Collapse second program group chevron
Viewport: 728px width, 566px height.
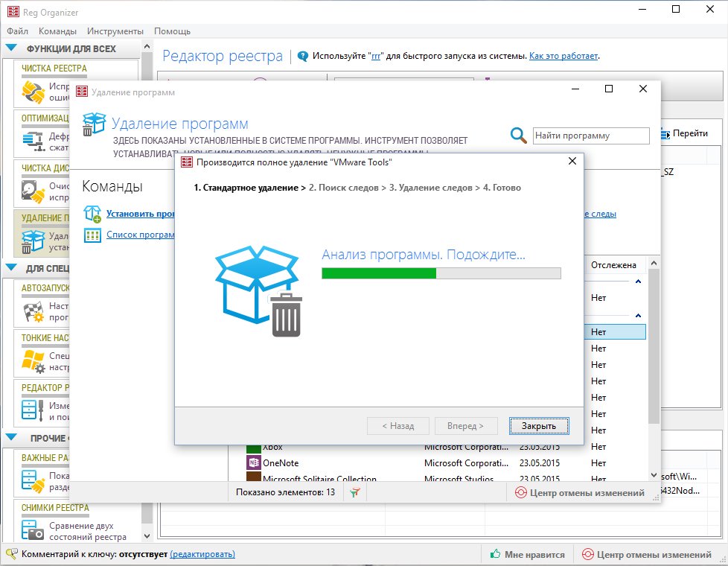click(x=639, y=316)
